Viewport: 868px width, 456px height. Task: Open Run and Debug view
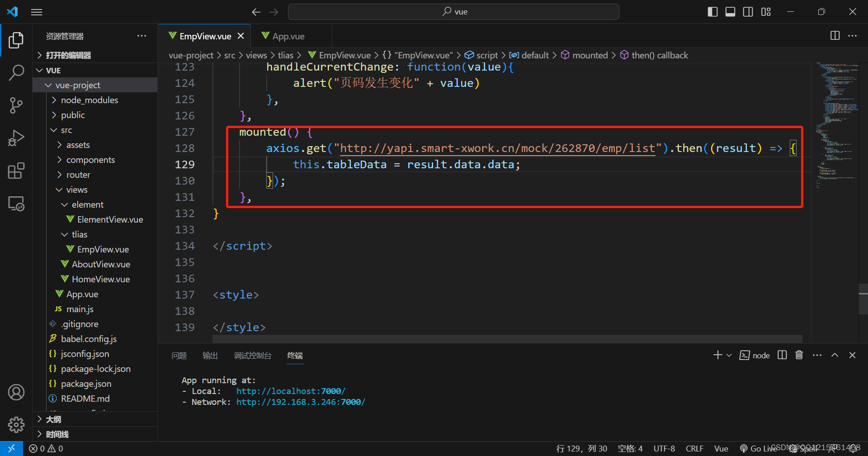point(16,138)
